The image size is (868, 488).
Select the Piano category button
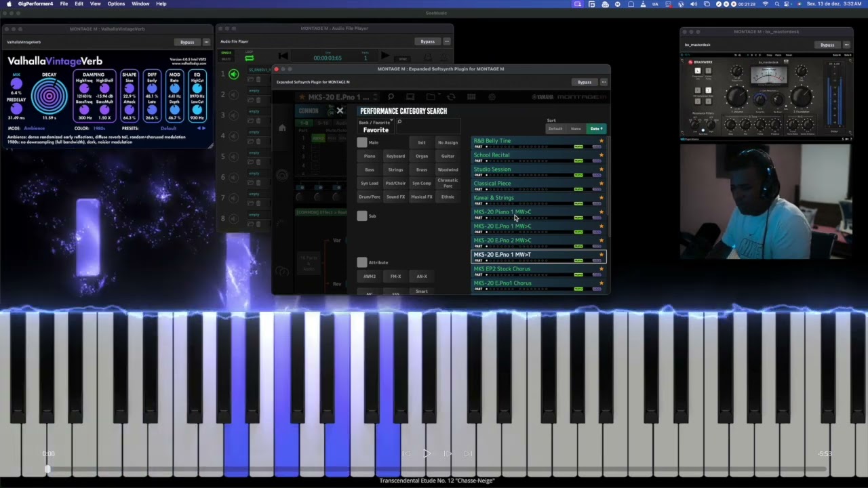(370, 156)
